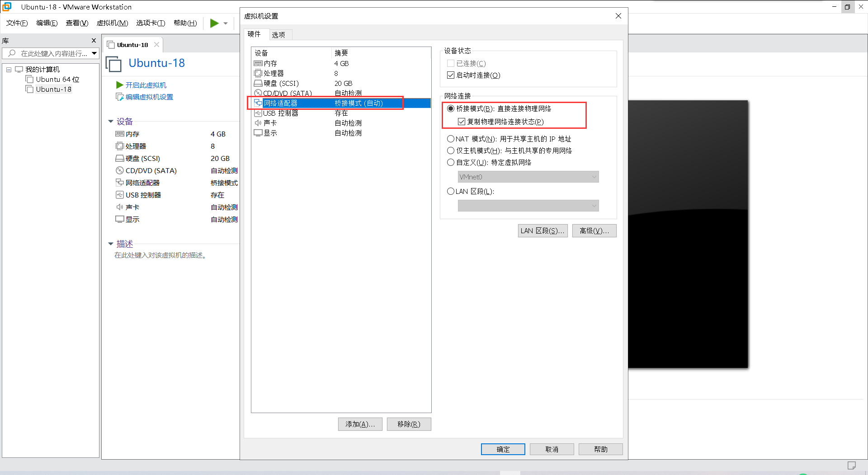Select NAT 模式(N) radio button
This screenshot has height=475, width=868.
(451, 139)
